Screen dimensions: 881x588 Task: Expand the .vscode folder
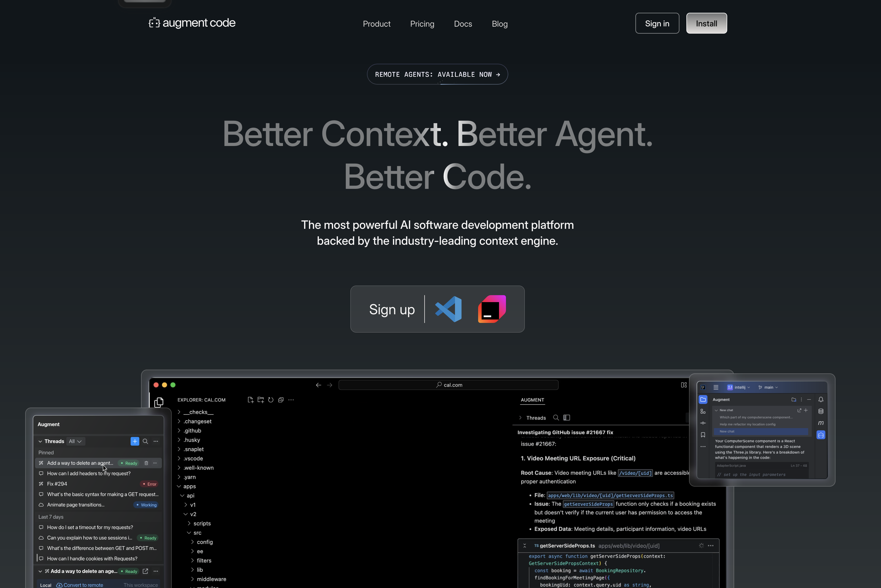coord(193,458)
